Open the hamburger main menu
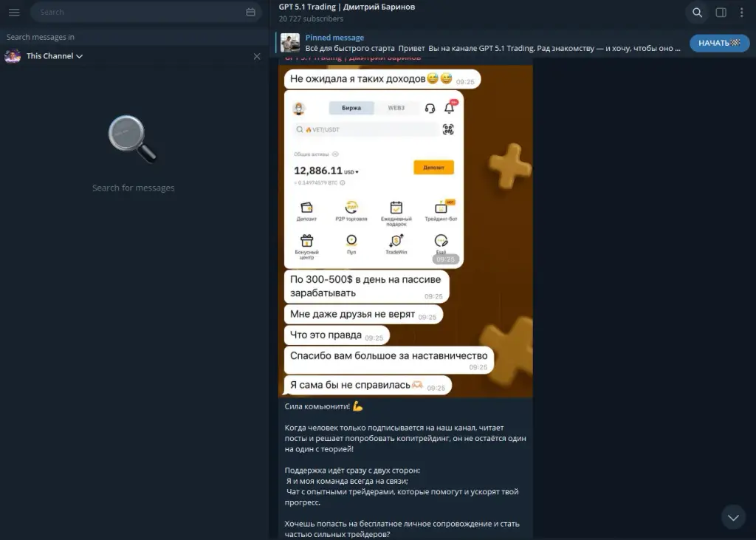The width and height of the screenshot is (756, 540). [14, 12]
